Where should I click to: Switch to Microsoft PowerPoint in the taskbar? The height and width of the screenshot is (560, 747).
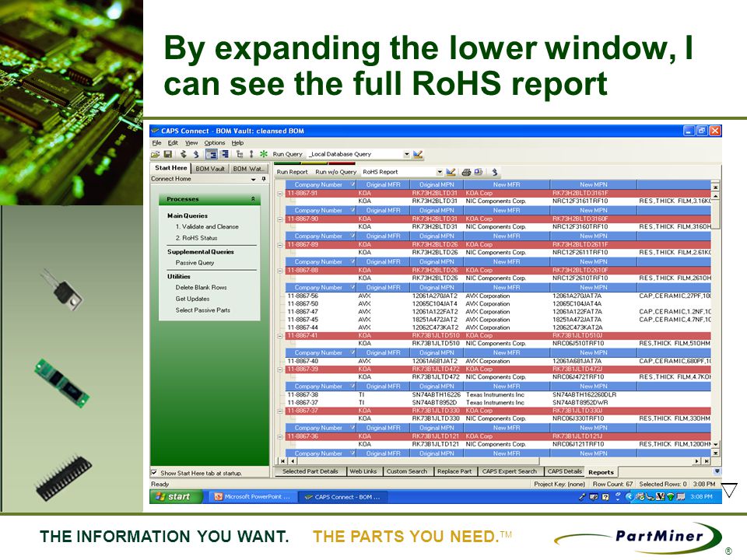(252, 497)
